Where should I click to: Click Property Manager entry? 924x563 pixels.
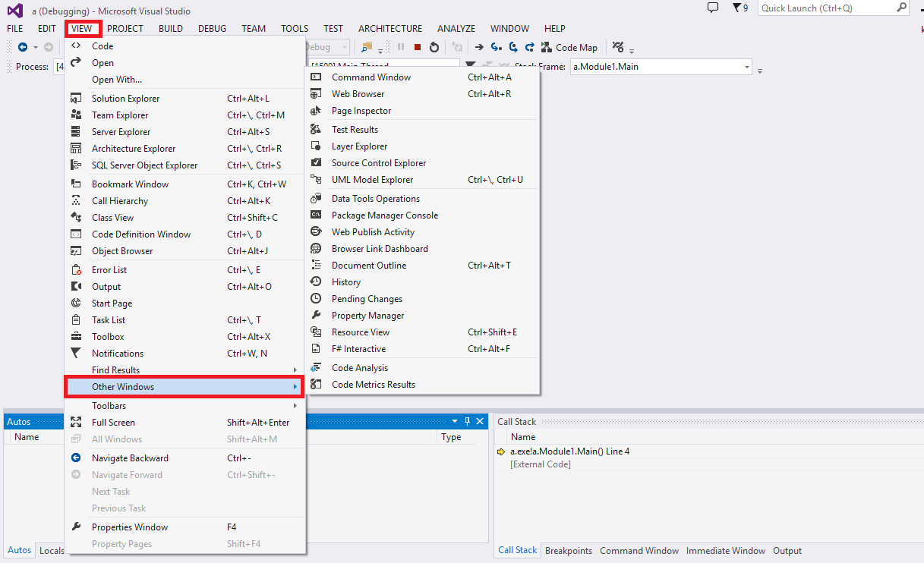click(422, 316)
